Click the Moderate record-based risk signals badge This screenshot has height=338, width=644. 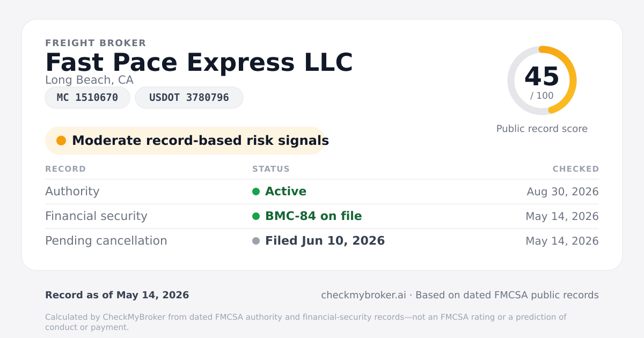[x=185, y=141]
